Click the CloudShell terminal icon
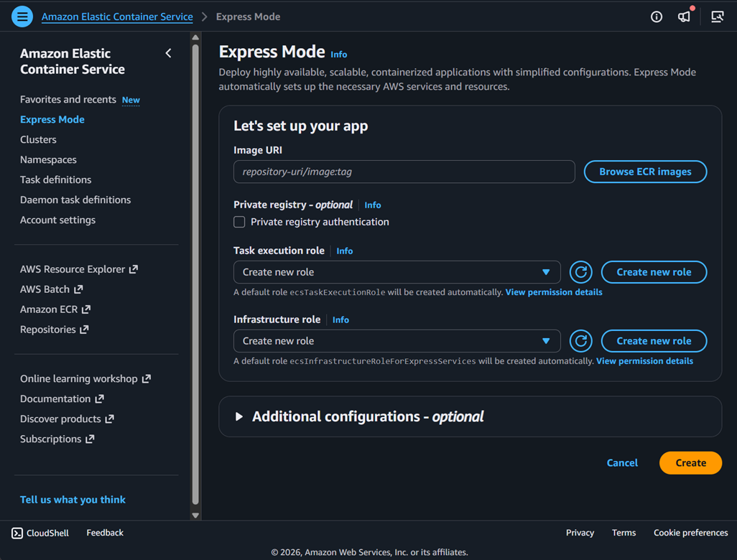 tap(17, 533)
